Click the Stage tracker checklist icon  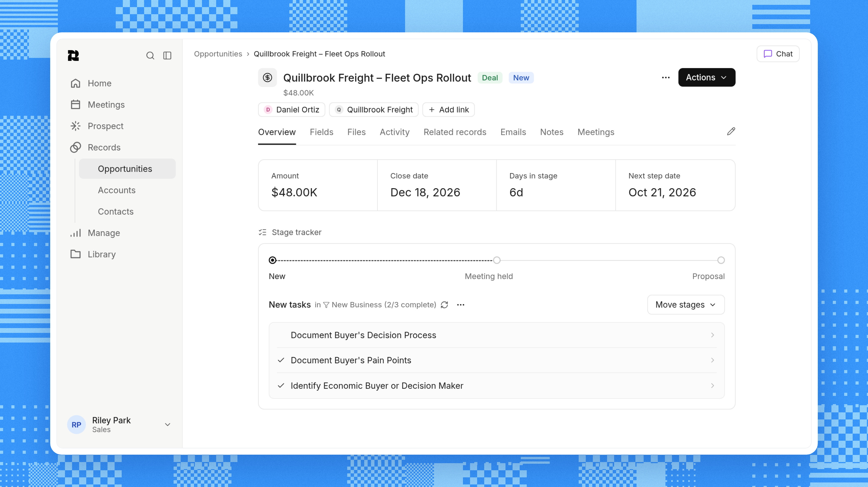coord(262,232)
